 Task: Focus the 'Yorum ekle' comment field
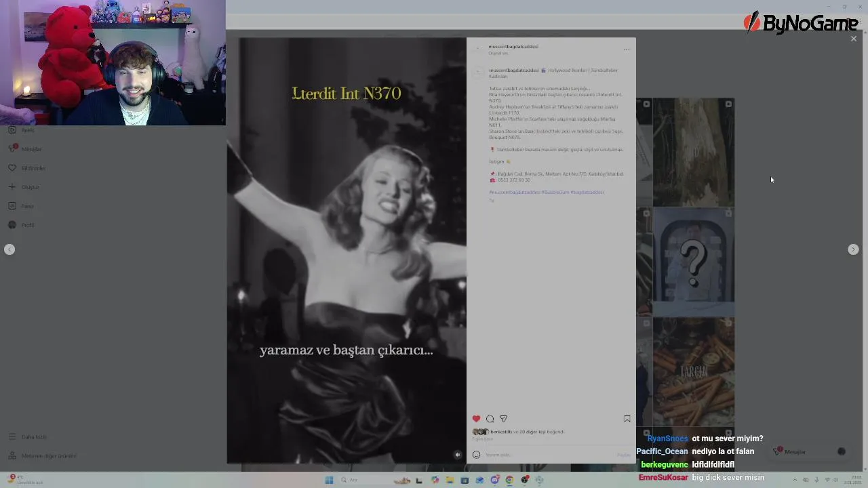(x=548, y=455)
